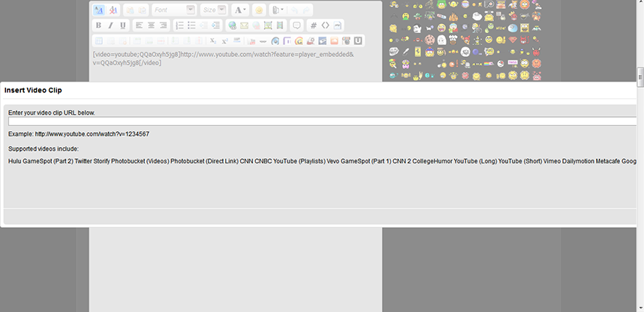Click 'Vevo' in supported videos list

tap(333, 161)
